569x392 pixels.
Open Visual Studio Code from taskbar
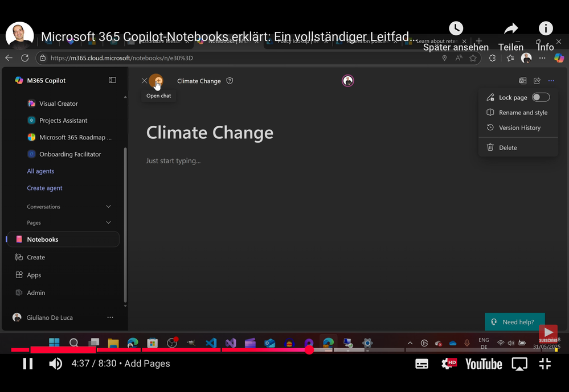pyautogui.click(x=211, y=343)
